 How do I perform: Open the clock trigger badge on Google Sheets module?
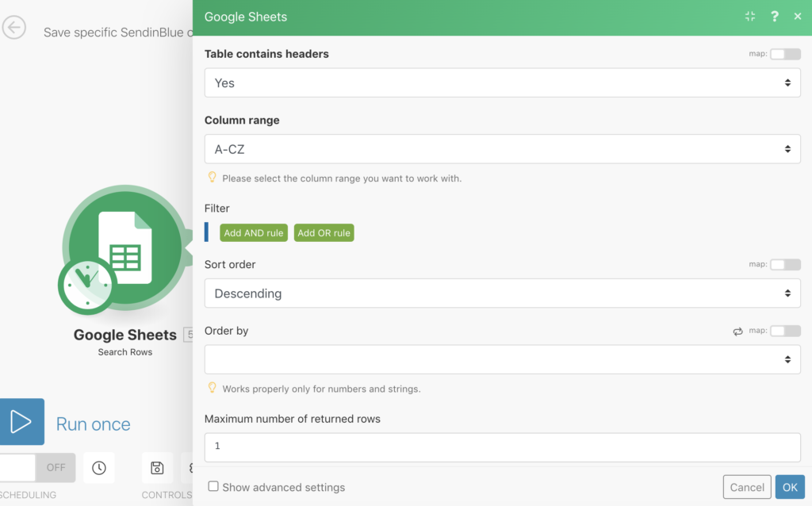[x=87, y=286]
